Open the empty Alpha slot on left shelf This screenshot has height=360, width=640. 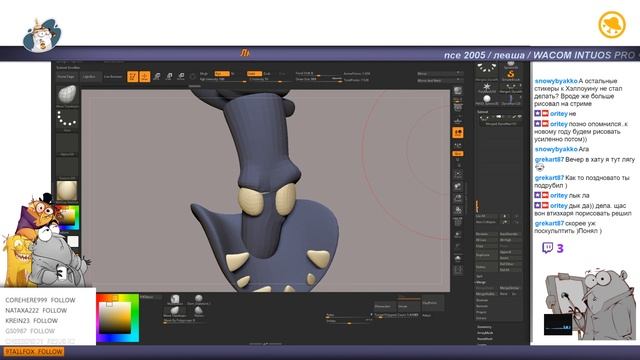tap(67, 144)
